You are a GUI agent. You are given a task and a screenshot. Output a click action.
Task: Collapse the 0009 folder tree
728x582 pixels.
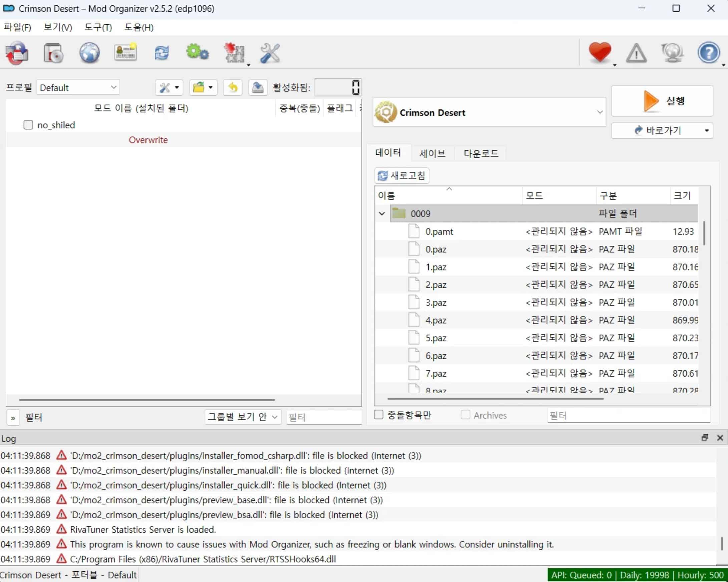point(382,214)
